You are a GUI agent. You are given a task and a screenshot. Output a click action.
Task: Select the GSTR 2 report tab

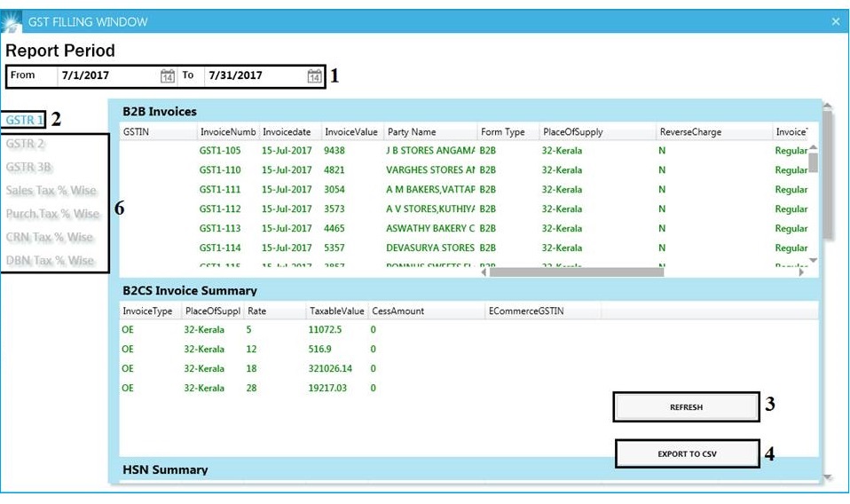tap(25, 144)
